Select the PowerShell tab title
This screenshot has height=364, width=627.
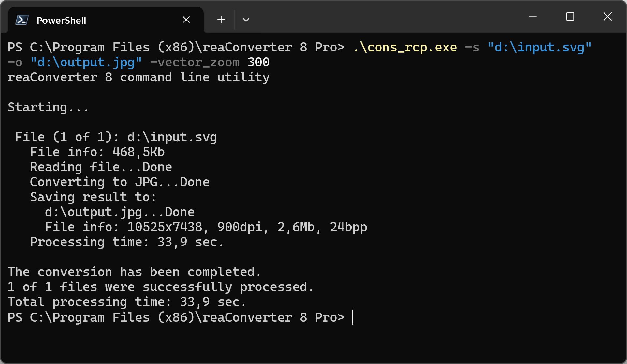[x=61, y=20]
